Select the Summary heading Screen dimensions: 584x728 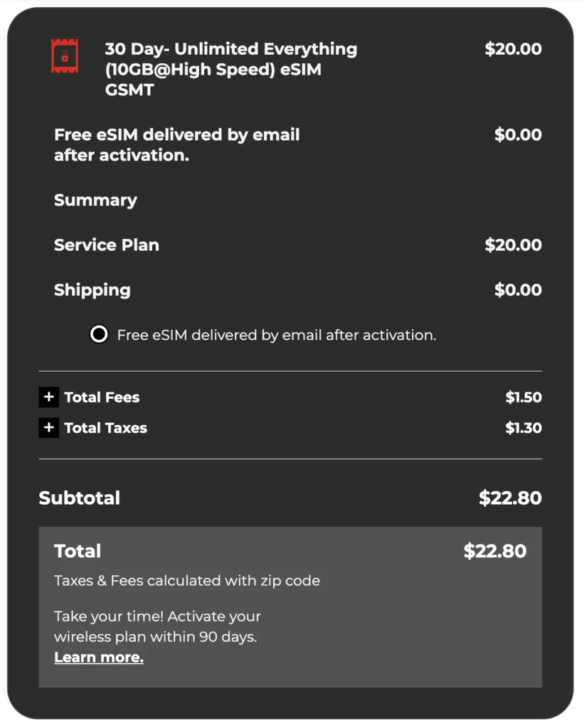[x=95, y=200]
